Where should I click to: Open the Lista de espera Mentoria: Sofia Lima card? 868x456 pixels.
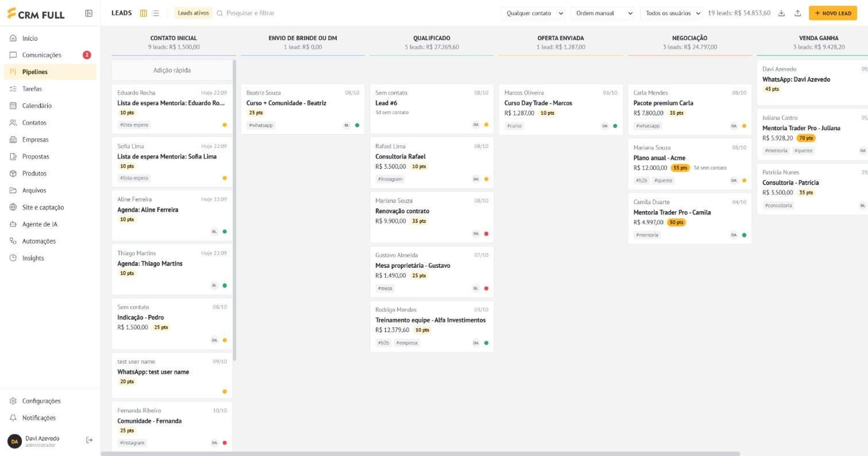(172, 163)
